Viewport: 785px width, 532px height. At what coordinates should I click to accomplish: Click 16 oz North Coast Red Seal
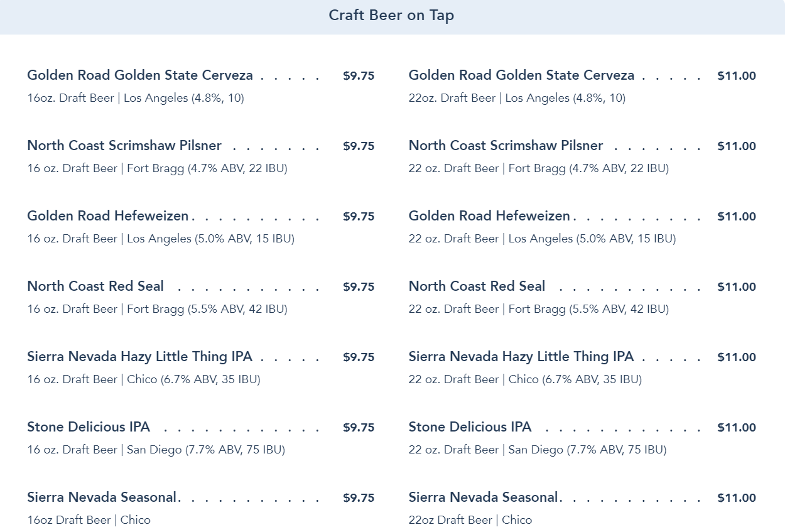(x=95, y=286)
